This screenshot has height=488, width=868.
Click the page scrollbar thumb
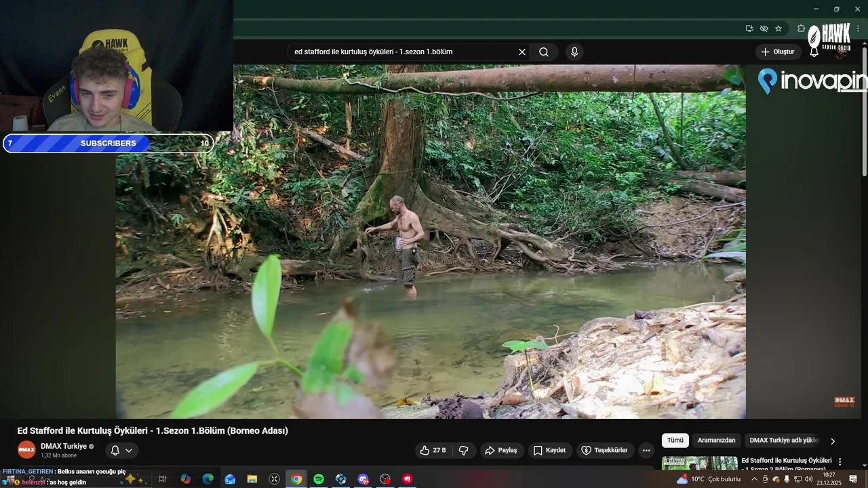(x=864, y=112)
